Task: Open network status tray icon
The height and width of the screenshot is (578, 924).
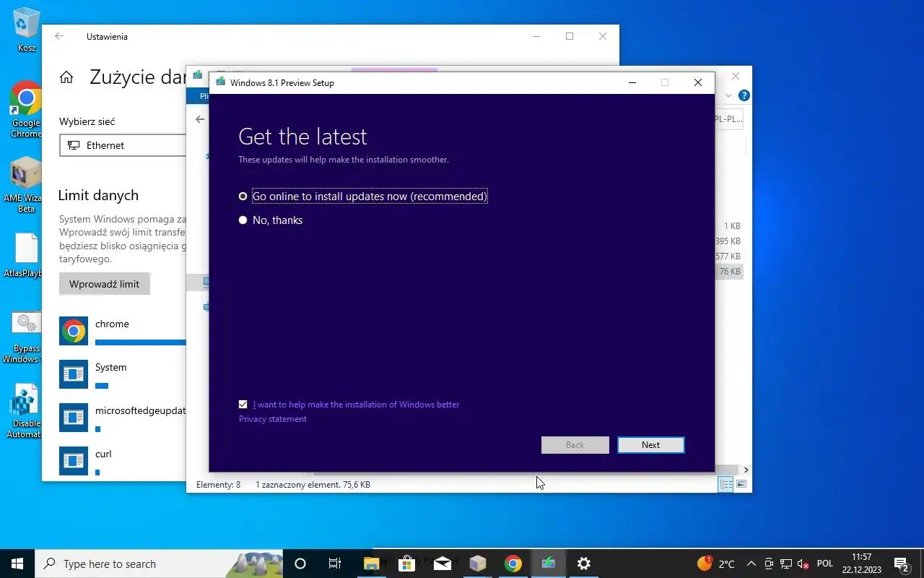Action: [786, 564]
